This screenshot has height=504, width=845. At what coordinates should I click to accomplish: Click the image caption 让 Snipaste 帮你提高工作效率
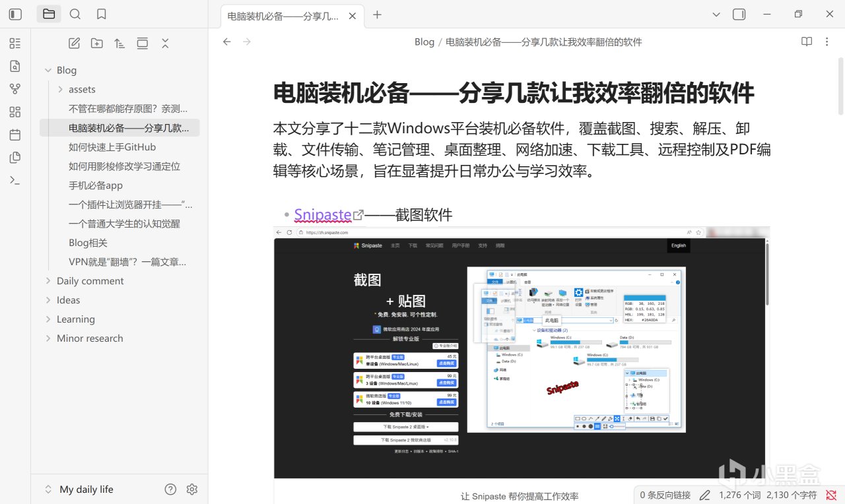(520, 496)
